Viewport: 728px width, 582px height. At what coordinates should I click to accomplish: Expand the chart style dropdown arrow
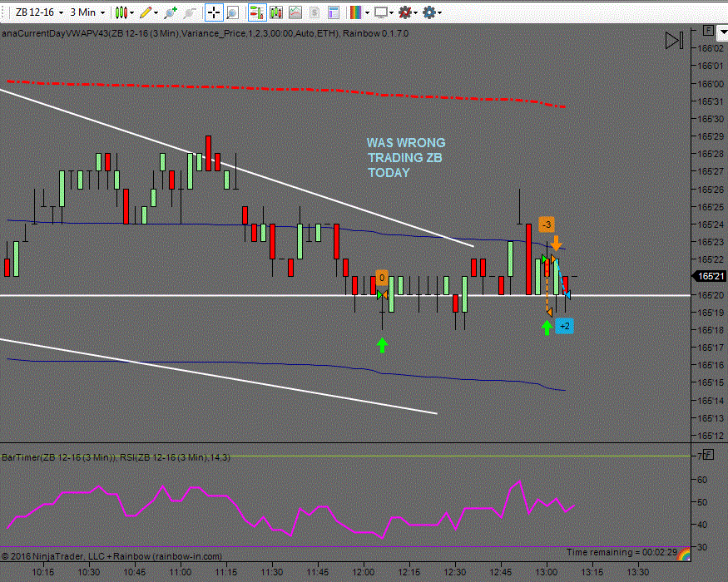click(x=132, y=13)
